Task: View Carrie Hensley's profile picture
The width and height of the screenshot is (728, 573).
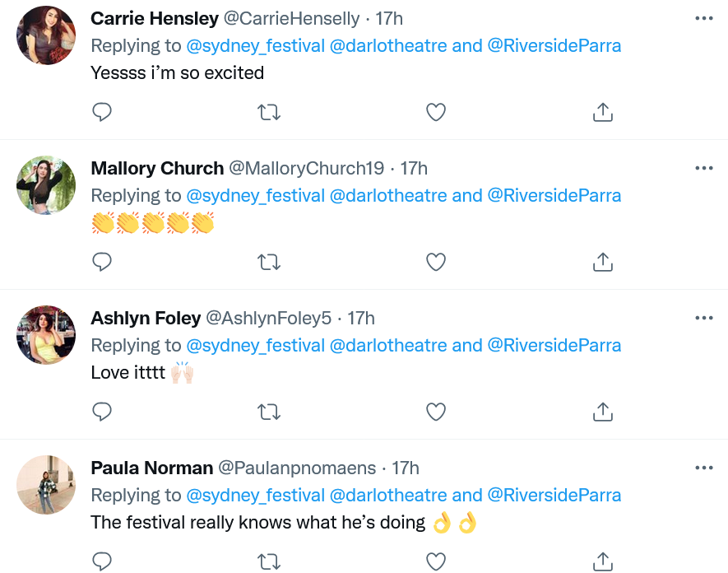Action: [x=46, y=35]
